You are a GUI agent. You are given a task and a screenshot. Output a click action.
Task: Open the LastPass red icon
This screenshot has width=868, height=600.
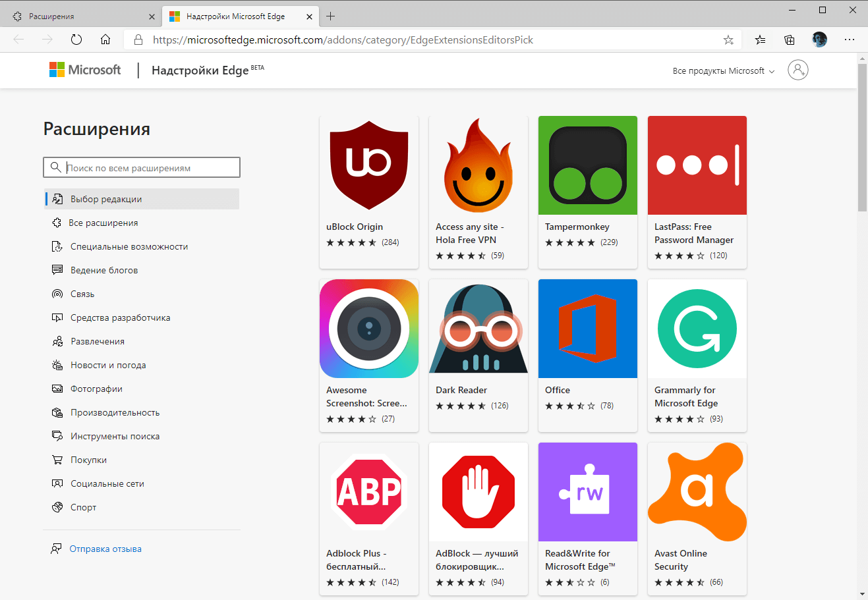tap(697, 165)
